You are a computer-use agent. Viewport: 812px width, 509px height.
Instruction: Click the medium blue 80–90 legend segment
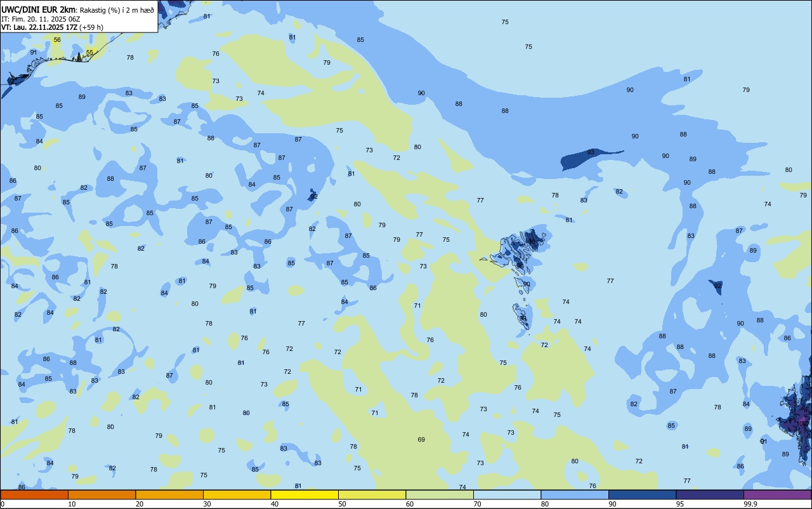[575, 494]
